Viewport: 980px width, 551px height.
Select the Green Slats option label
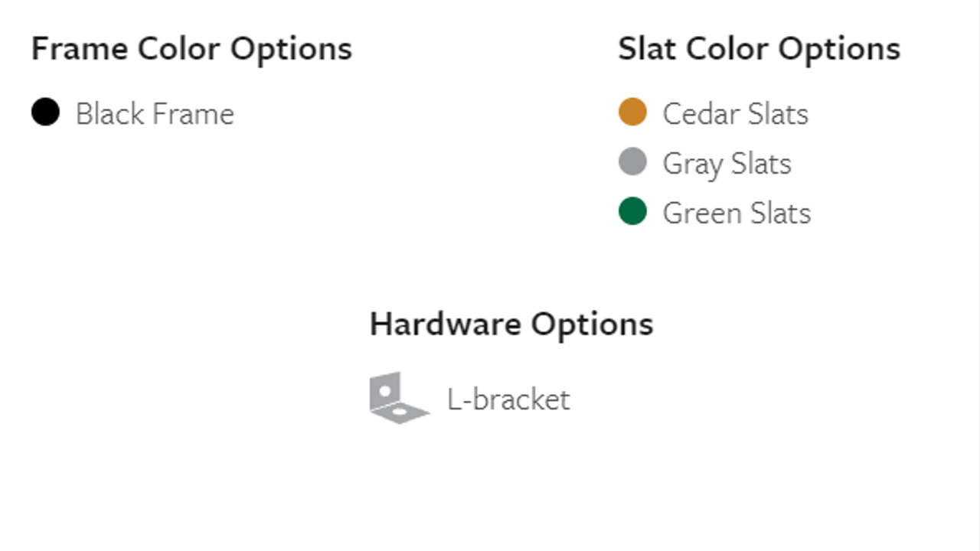click(x=737, y=214)
